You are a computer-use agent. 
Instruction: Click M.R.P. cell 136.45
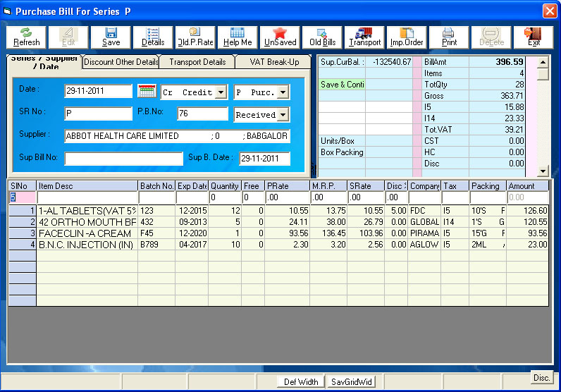(328, 233)
